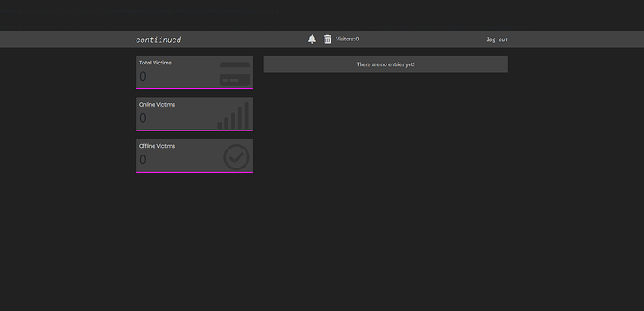The width and height of the screenshot is (644, 311).
Task: Click the 'There are no entries yet!' message
Action: 386,64
